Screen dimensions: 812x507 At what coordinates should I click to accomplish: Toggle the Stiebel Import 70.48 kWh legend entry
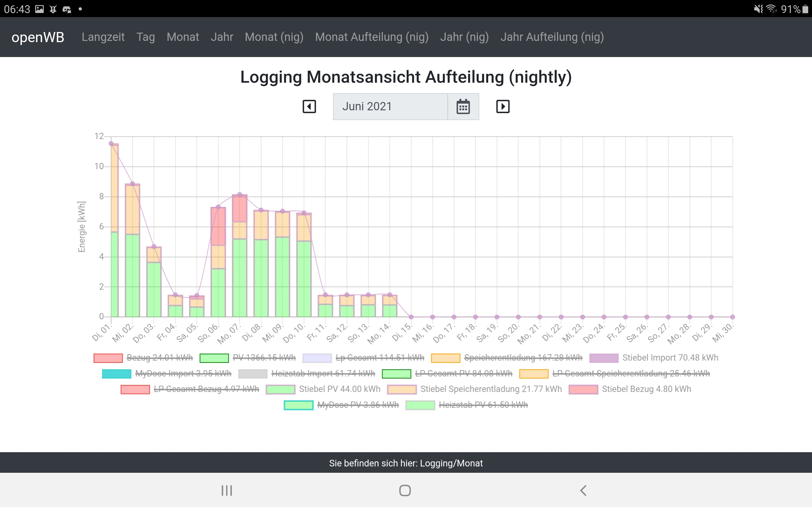tap(670, 358)
